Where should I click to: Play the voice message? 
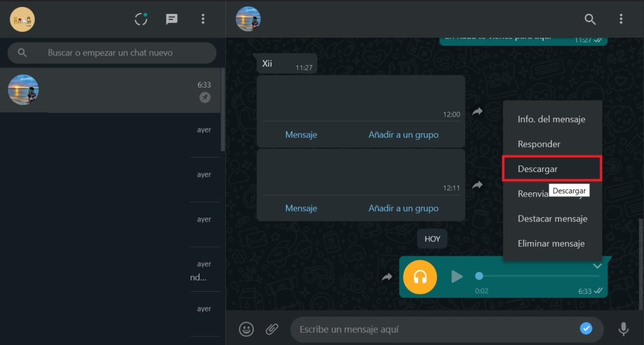click(457, 277)
